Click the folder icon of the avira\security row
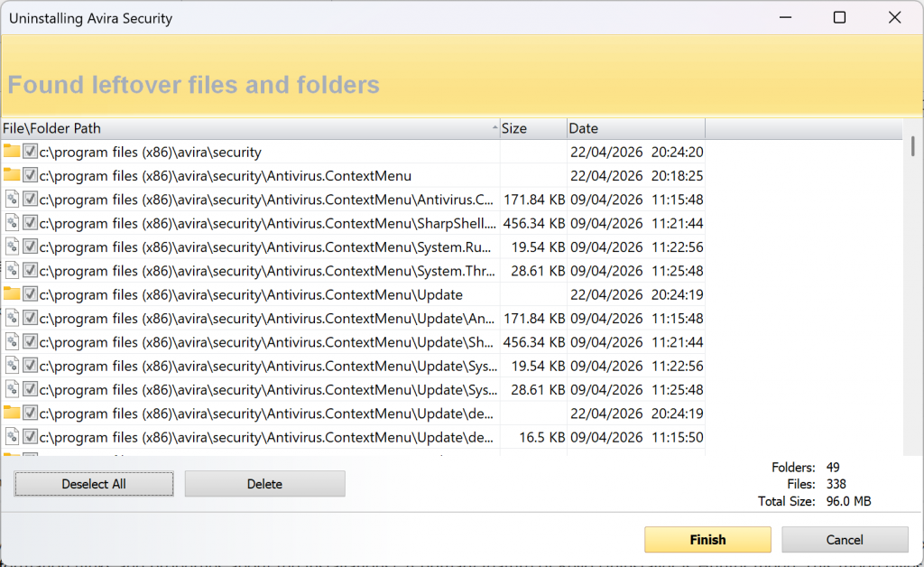This screenshot has width=924, height=567. (11, 152)
